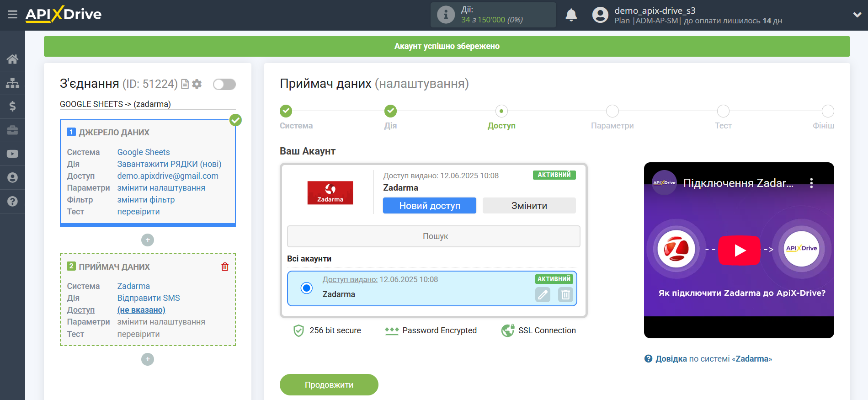The width and height of the screenshot is (868, 400).
Task: Click the copy connection document icon
Action: point(185,84)
